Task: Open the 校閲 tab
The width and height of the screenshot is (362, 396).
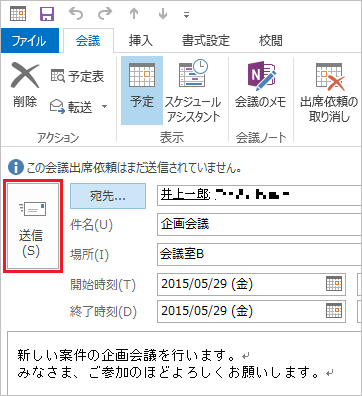Action: pyautogui.click(x=271, y=41)
